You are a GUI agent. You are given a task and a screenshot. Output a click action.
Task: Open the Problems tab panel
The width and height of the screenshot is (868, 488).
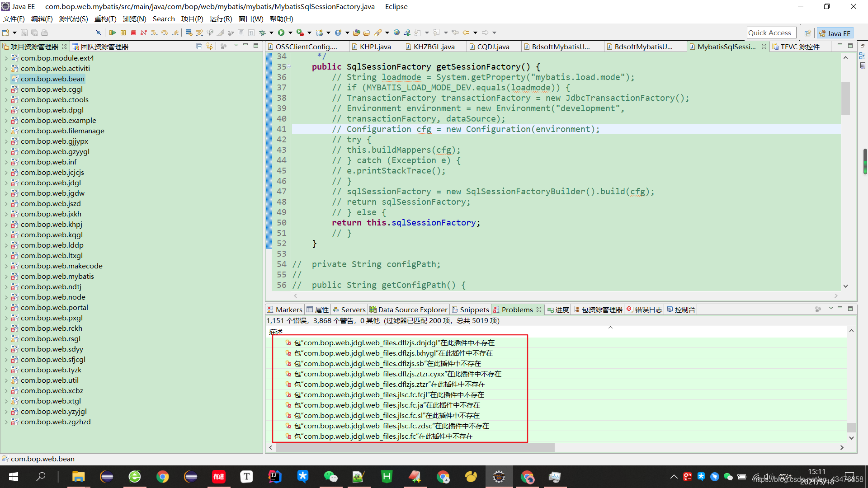[x=516, y=309]
